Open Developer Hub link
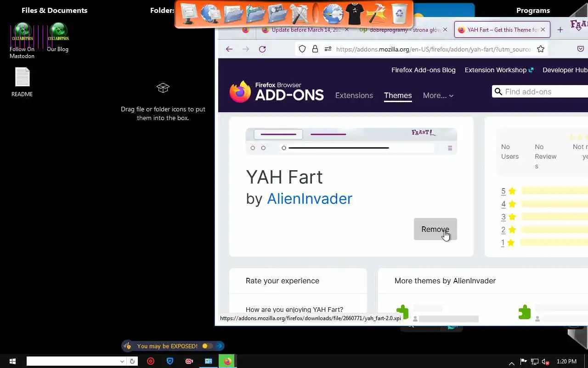The image size is (588, 368). pos(565,70)
